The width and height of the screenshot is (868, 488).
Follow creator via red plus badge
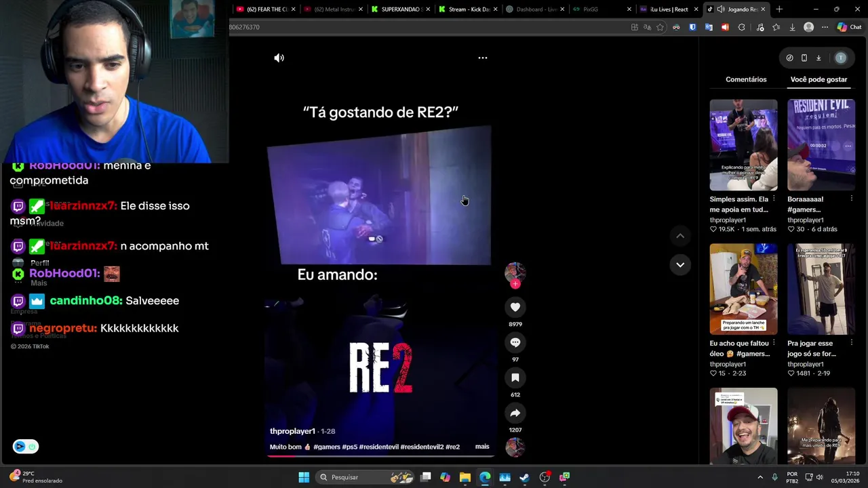(515, 284)
